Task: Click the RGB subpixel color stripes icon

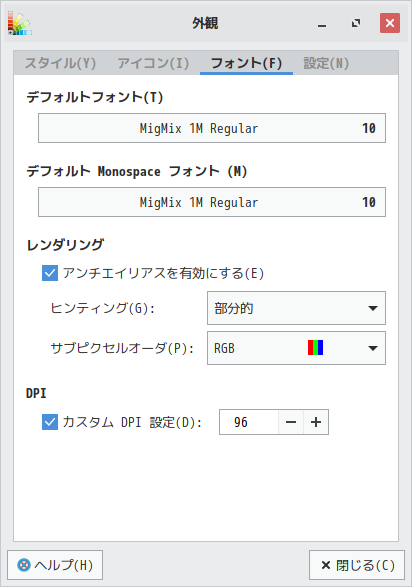Action: (x=315, y=348)
